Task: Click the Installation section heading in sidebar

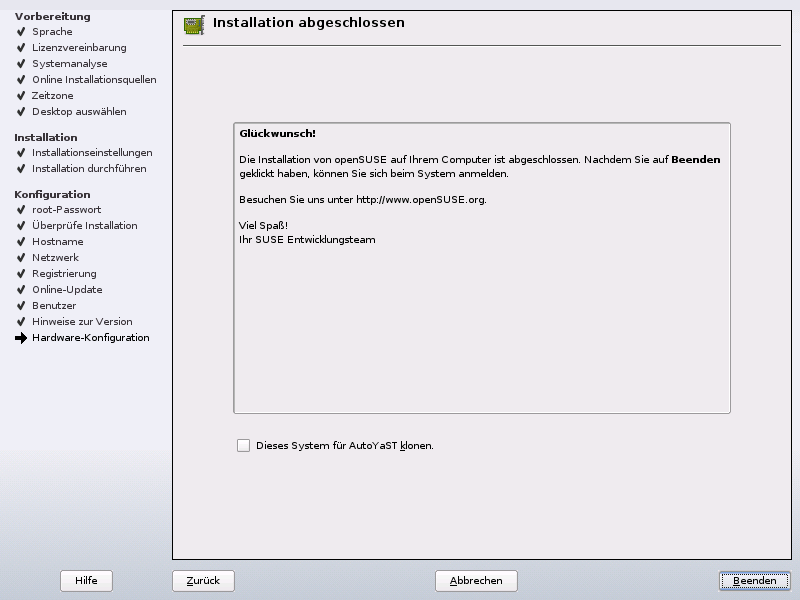Action: click(x=46, y=137)
